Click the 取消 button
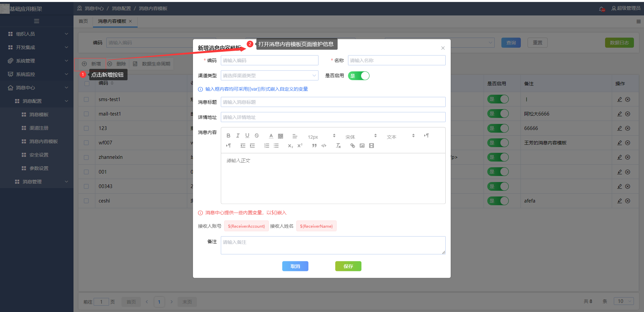 (295, 266)
